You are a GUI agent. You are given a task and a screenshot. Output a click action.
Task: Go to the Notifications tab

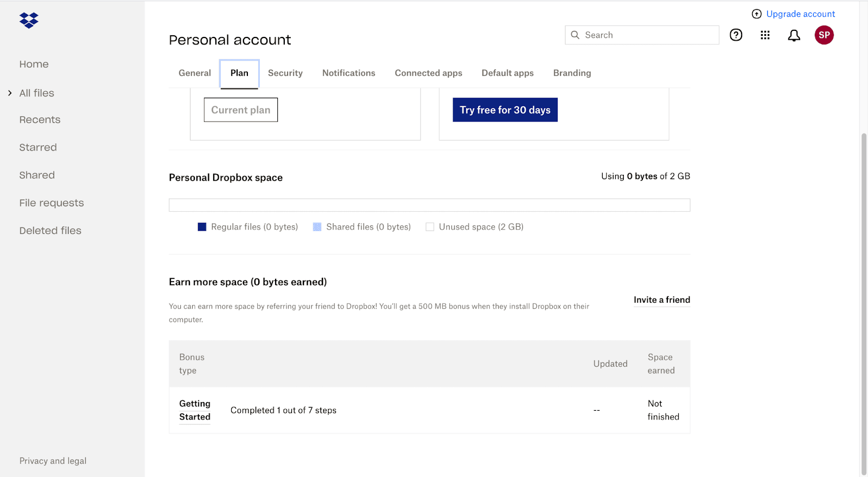click(x=349, y=73)
